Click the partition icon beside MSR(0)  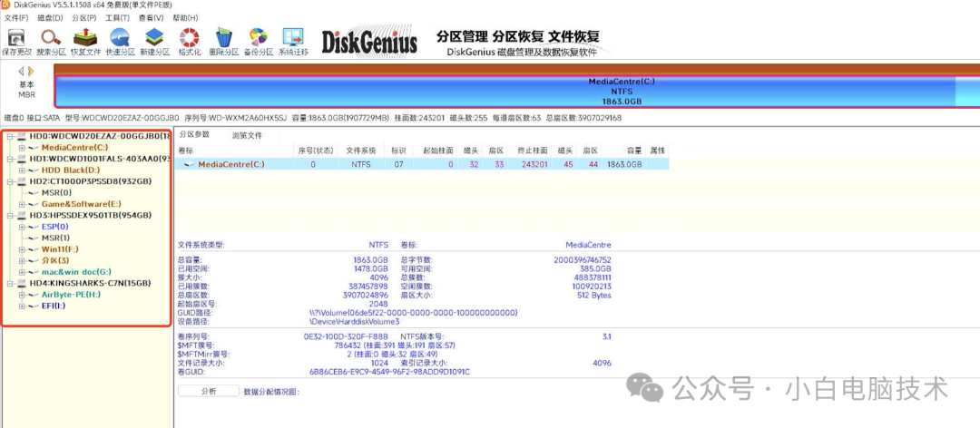tap(34, 193)
